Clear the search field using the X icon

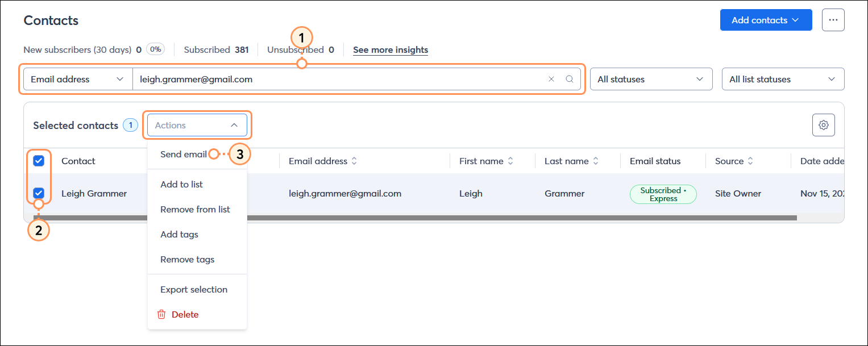[x=551, y=79]
